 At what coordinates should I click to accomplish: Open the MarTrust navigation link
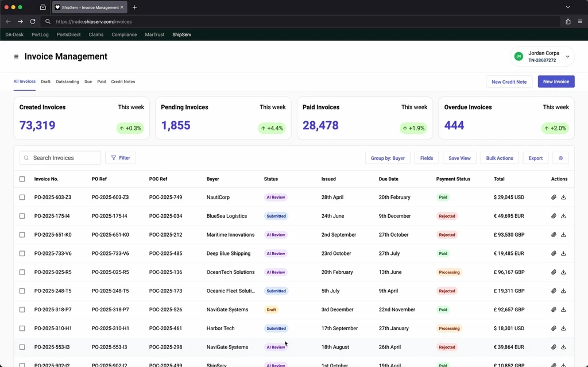pyautogui.click(x=154, y=34)
